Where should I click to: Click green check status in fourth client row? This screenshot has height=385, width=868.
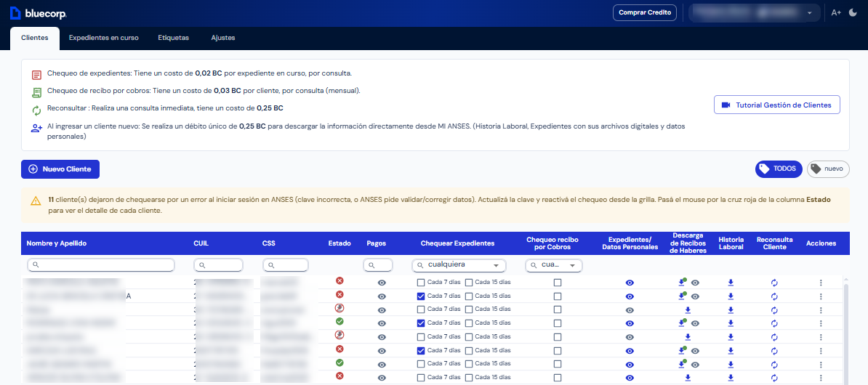coord(340,321)
